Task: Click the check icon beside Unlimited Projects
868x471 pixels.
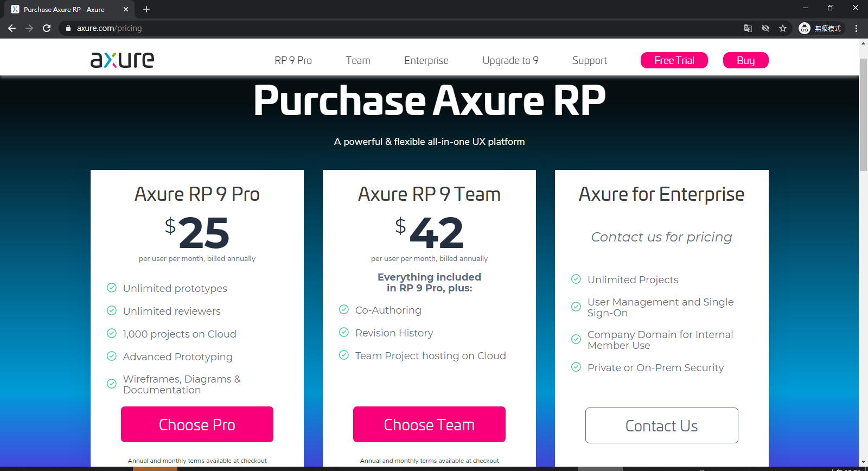Action: coord(576,279)
